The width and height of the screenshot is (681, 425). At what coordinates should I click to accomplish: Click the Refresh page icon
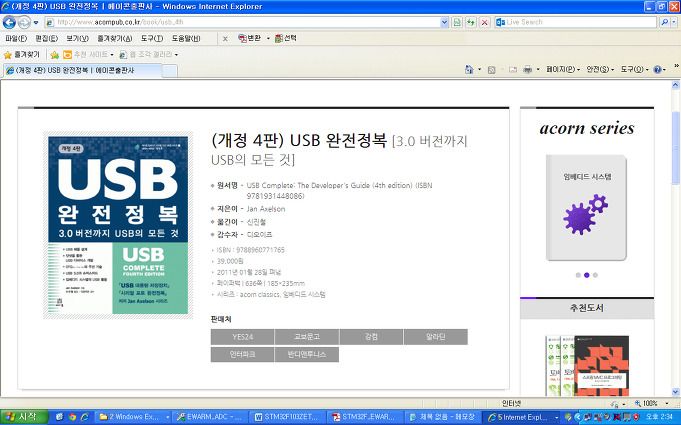tap(471, 22)
